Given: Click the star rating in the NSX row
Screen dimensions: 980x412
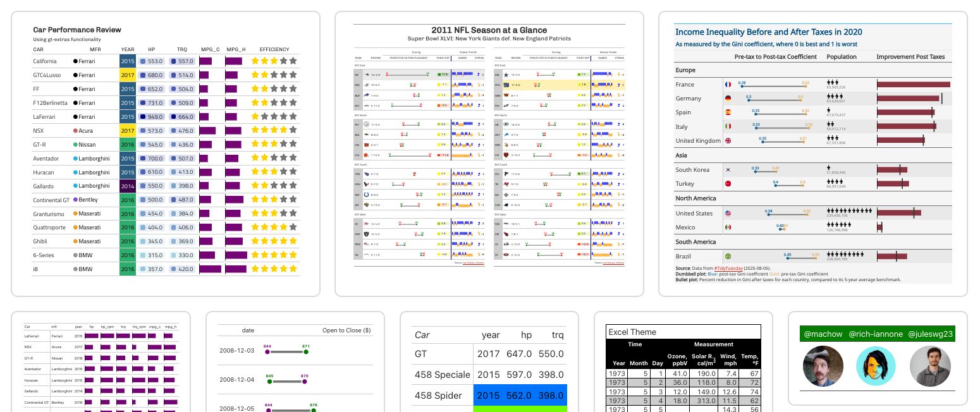Looking at the screenshot, I should (x=274, y=131).
